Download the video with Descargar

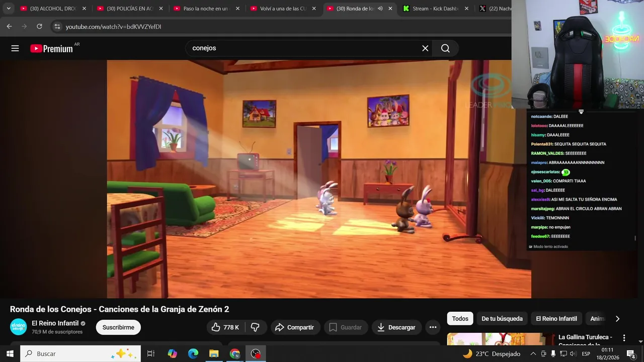pyautogui.click(x=396, y=327)
